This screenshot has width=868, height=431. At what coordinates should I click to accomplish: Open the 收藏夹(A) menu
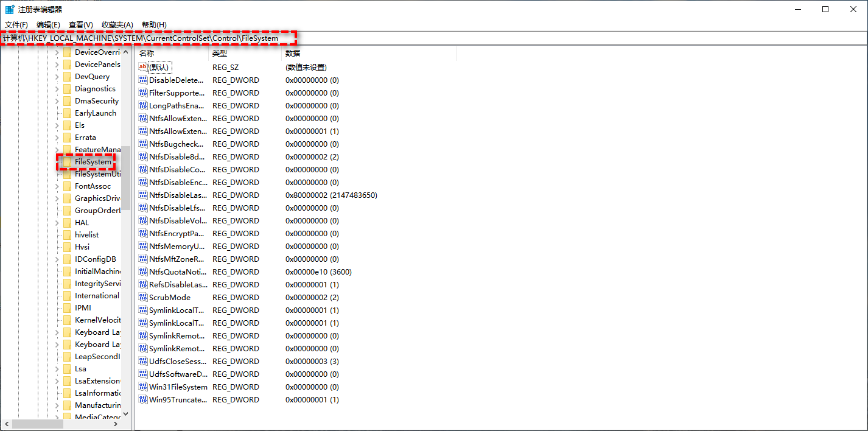click(x=117, y=24)
